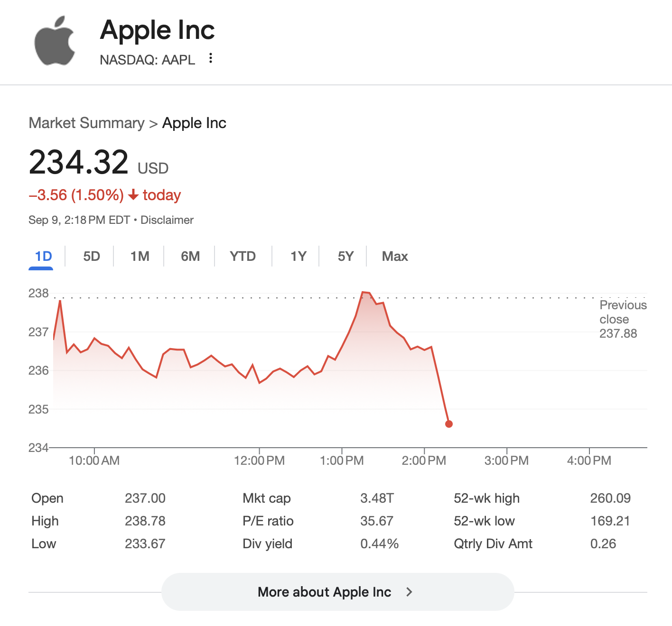Click the NASDAQ: AAPL ticker text

tap(147, 60)
